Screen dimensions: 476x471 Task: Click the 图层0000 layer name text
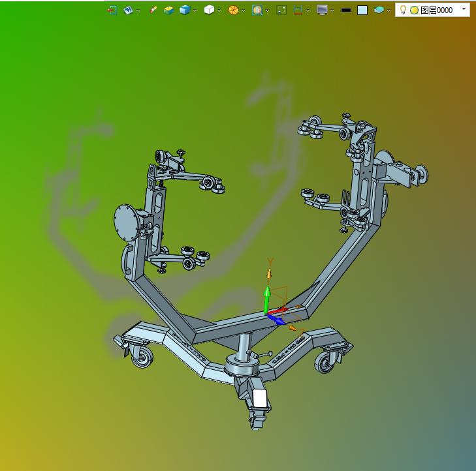(437, 10)
